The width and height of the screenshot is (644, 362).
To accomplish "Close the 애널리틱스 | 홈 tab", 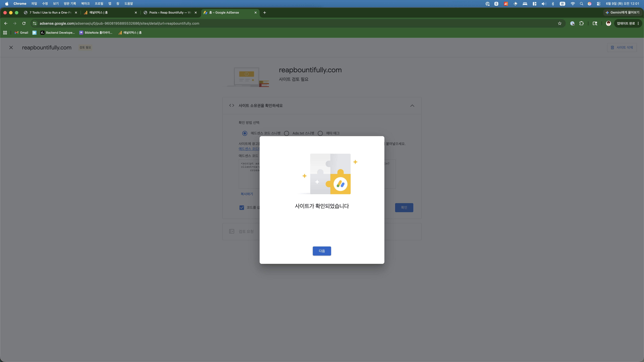I will (x=136, y=12).
